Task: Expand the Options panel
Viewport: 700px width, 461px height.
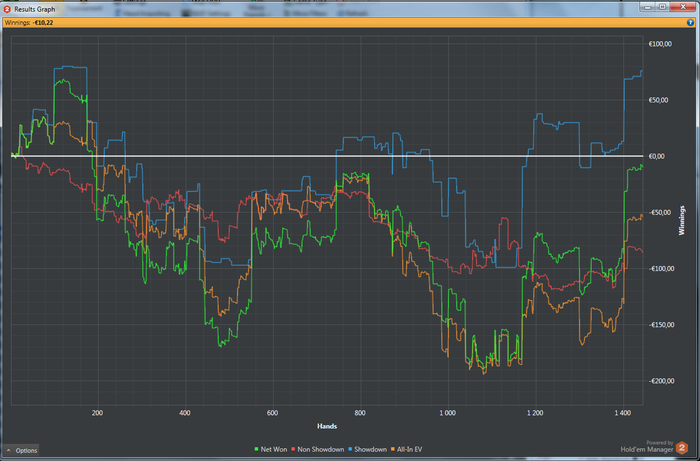Action: (21, 450)
